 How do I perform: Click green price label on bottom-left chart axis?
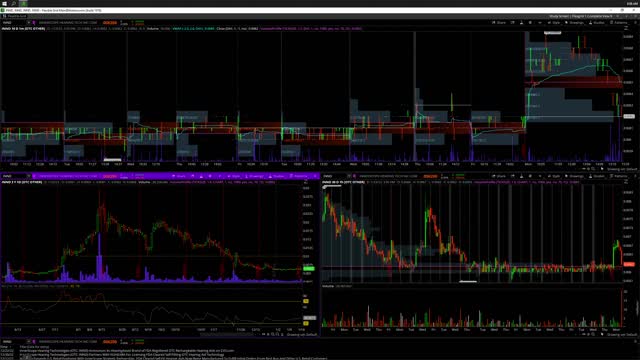(309, 269)
